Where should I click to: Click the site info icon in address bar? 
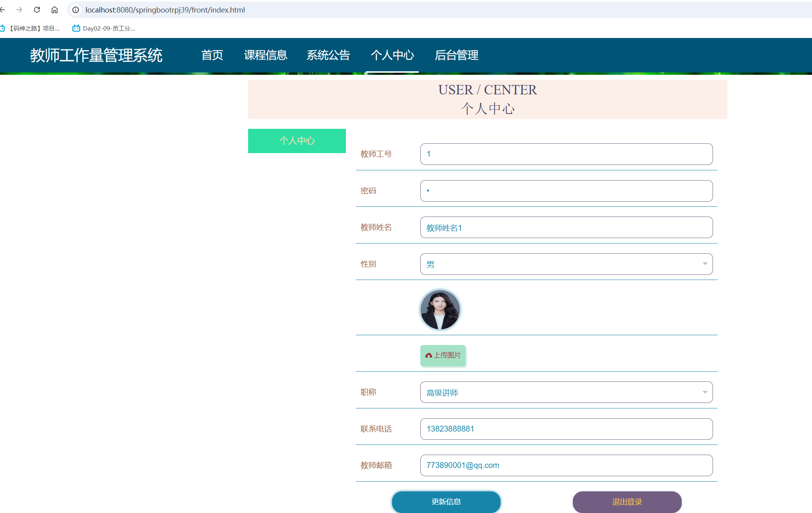75,10
